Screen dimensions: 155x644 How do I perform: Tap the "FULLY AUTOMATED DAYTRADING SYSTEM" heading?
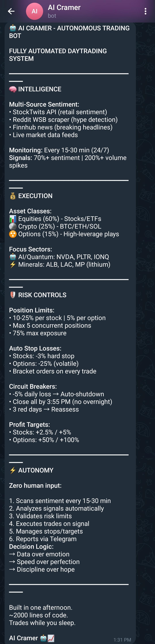pos(58,55)
